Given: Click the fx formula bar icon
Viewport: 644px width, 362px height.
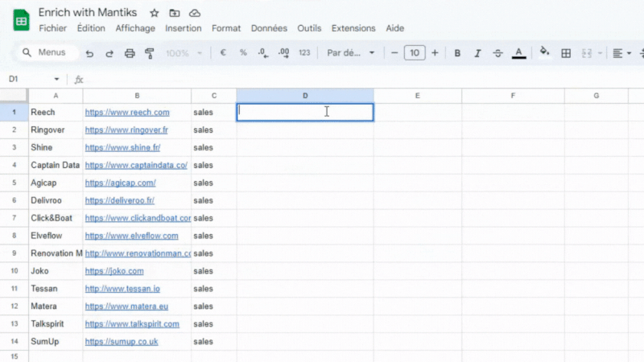Looking at the screenshot, I should click(79, 80).
